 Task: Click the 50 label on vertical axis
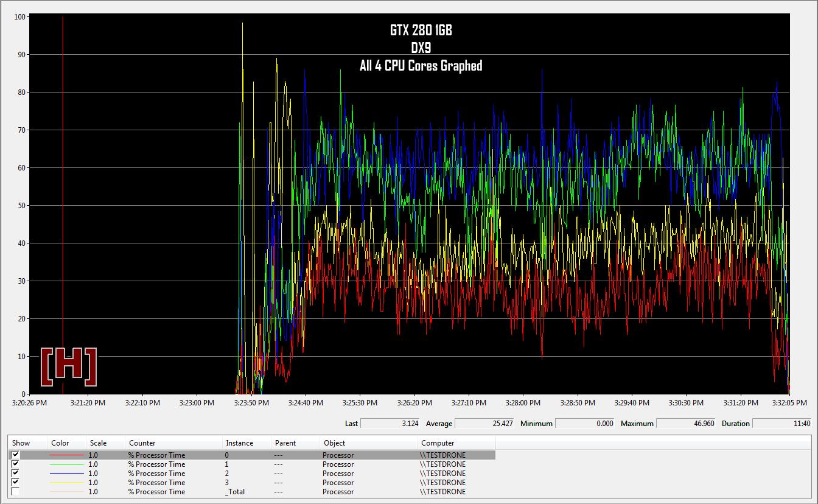pos(21,206)
